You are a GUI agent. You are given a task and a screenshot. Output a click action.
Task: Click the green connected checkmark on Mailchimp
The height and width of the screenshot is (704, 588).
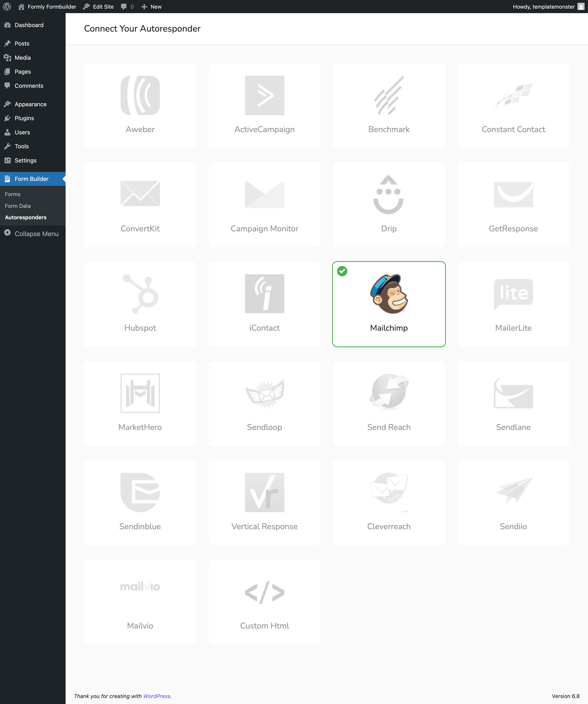pos(342,271)
